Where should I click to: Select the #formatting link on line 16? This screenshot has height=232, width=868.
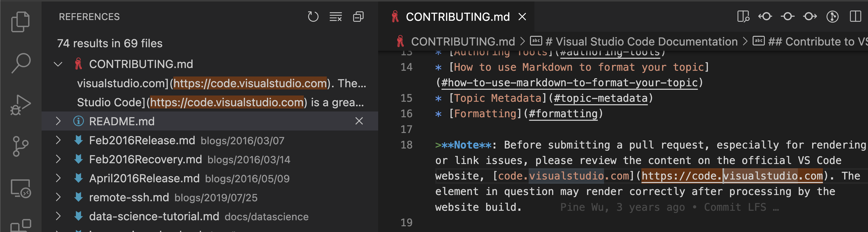click(563, 114)
